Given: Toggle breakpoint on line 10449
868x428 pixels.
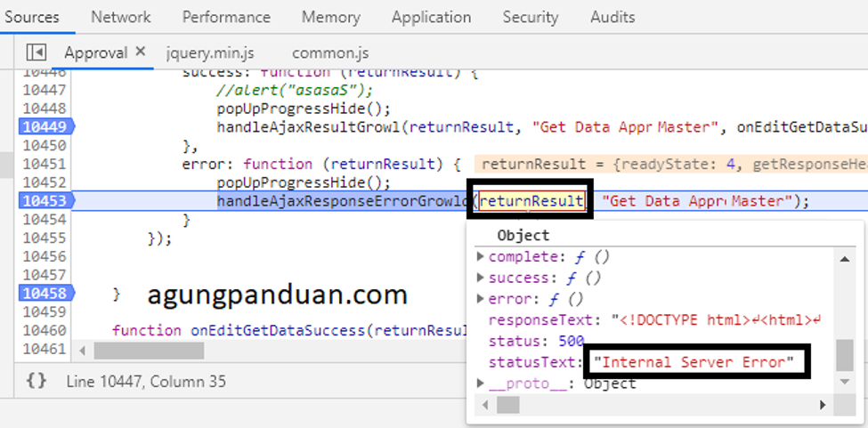Looking at the screenshot, I should click(46, 126).
